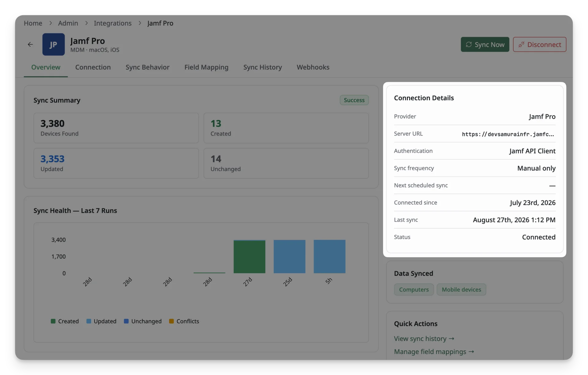Open Admin breadcrumb link
Screen dimensions: 588x375
point(68,23)
